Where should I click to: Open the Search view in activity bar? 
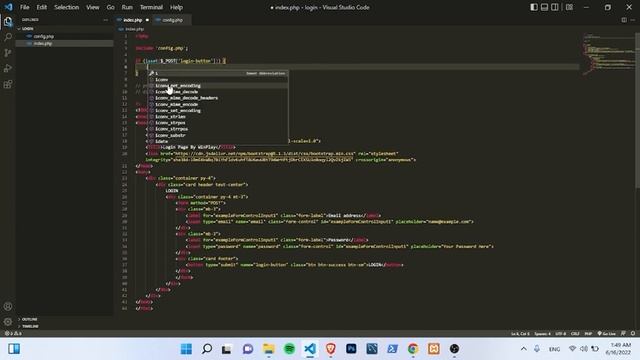coord(8,37)
